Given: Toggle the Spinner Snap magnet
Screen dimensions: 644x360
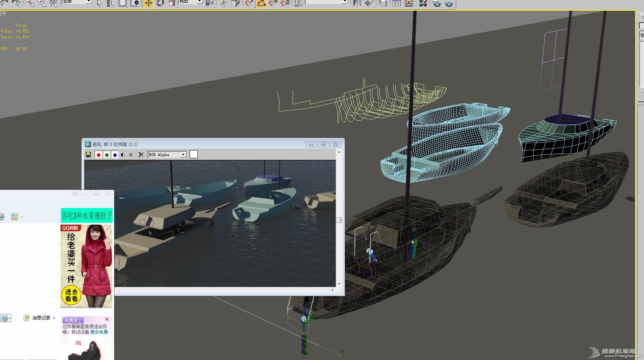Looking at the screenshot, I should tap(285, 3).
